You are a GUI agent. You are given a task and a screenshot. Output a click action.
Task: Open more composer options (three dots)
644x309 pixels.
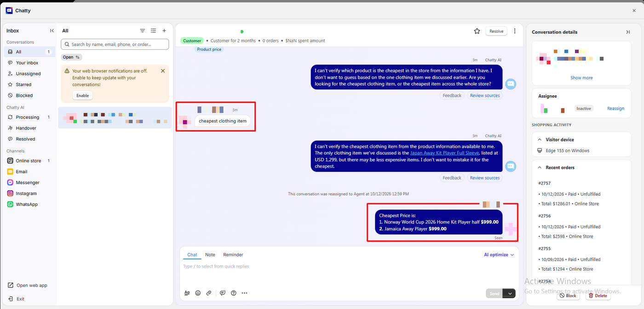coord(244,293)
